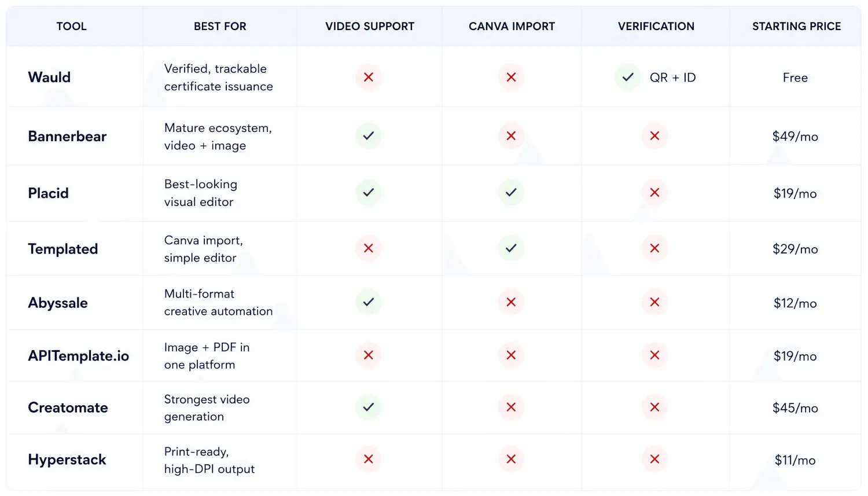Click Creatomate's video support checkmark icon

click(x=369, y=407)
